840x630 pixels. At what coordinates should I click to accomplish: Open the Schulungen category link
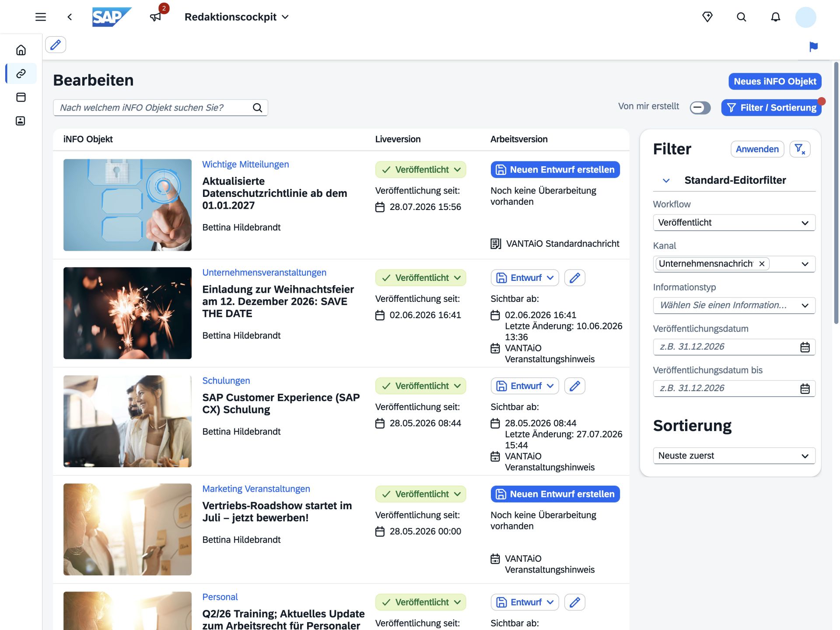tap(226, 381)
